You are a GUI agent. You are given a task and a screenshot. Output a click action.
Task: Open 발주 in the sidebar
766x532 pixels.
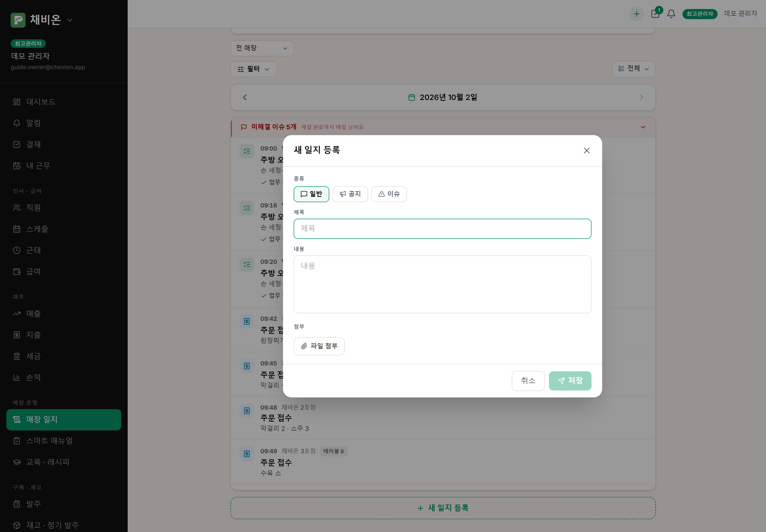point(64,504)
